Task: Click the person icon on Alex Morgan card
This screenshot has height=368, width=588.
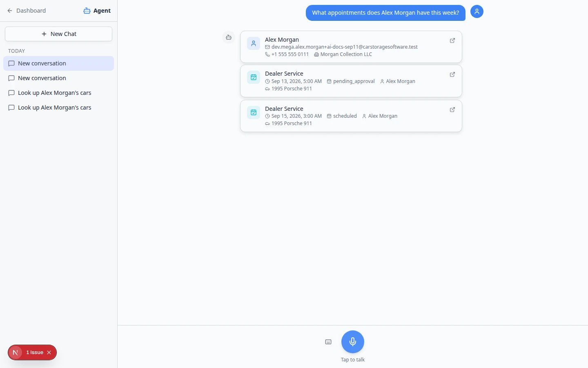Action: click(254, 43)
